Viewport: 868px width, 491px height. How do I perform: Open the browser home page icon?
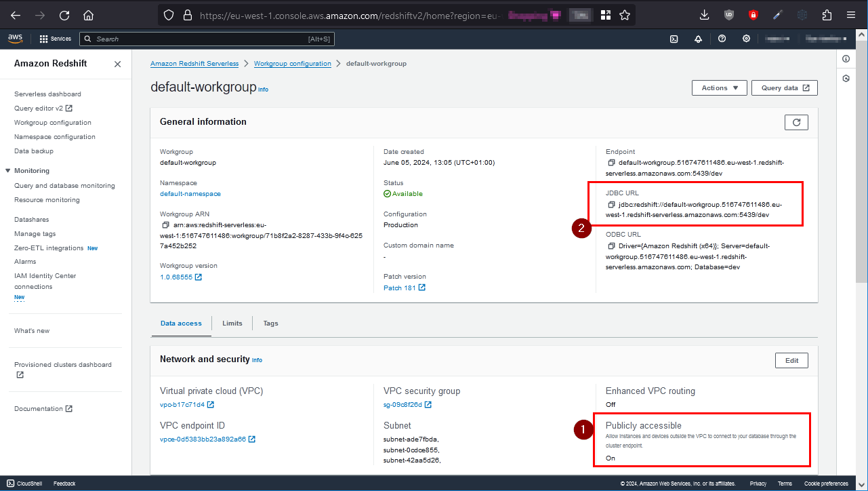point(88,15)
